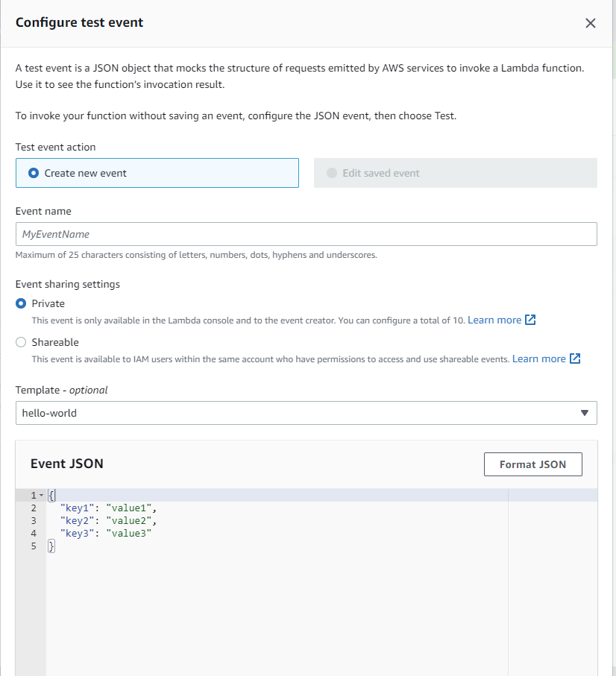This screenshot has height=676, width=616.
Task: Close the Configure test event dialog
Action: tap(590, 23)
